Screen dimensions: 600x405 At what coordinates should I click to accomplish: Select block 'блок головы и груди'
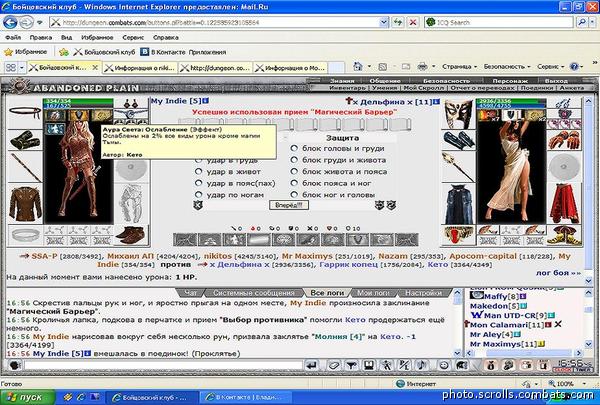294,148
